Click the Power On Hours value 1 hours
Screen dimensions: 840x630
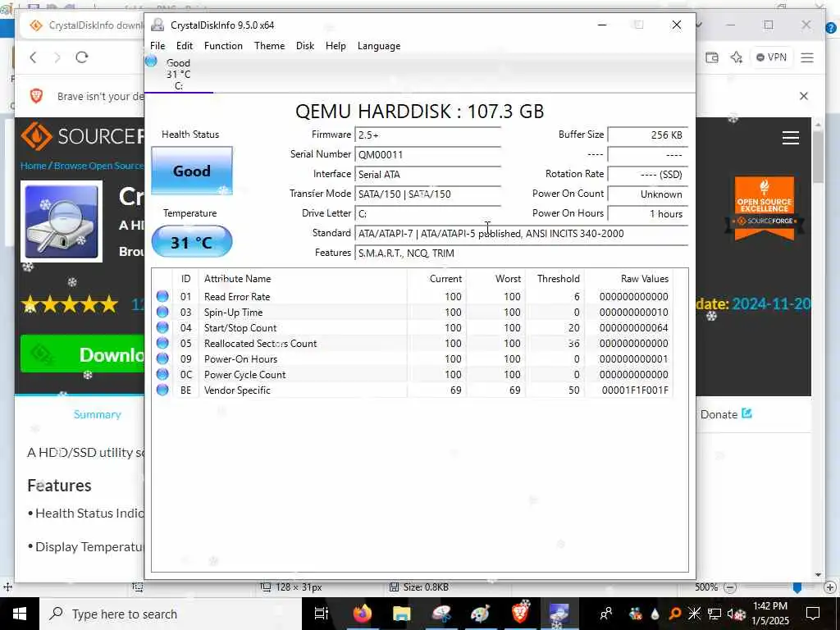tap(648, 214)
